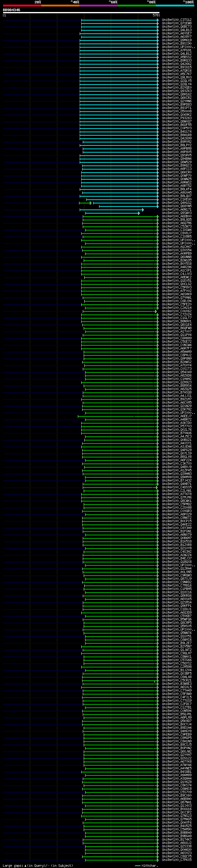
Task: Select hit label UniRef100_Q8H162
Action: [x=176, y=94]
